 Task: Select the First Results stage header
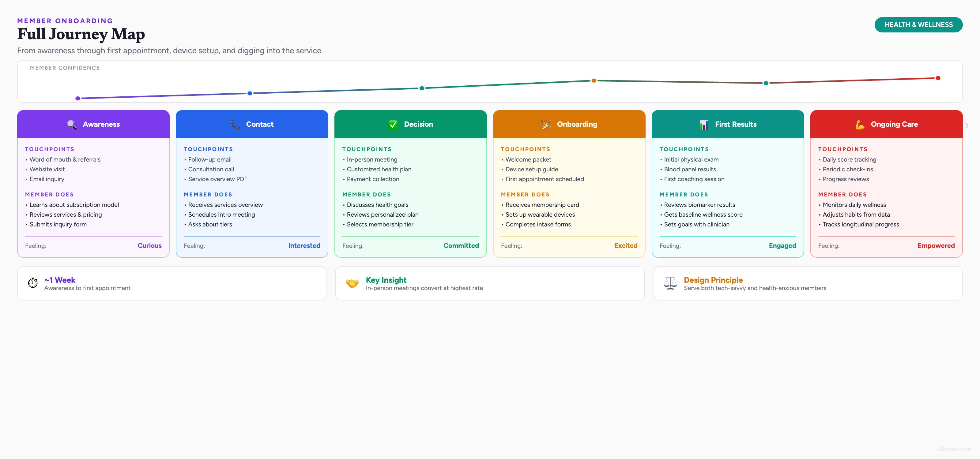tap(728, 124)
